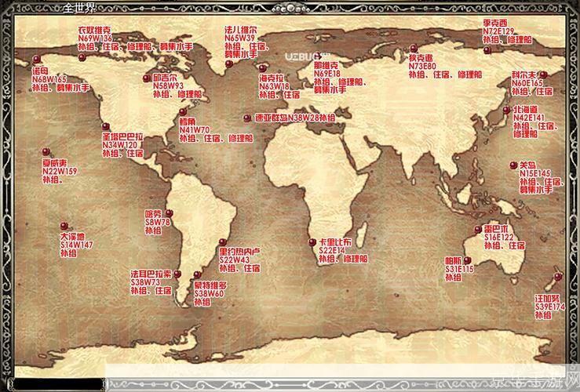Click the red pin for 诺母 N68W165

tap(36, 59)
